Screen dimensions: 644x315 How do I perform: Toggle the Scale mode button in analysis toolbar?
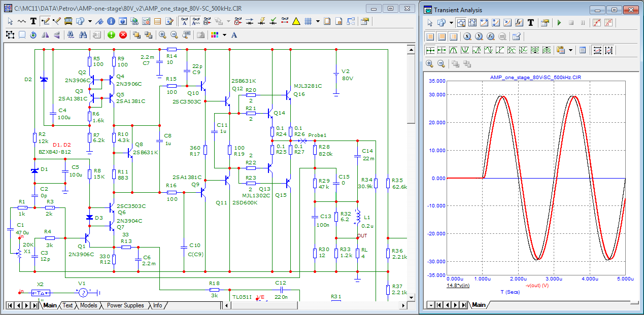coord(461,23)
